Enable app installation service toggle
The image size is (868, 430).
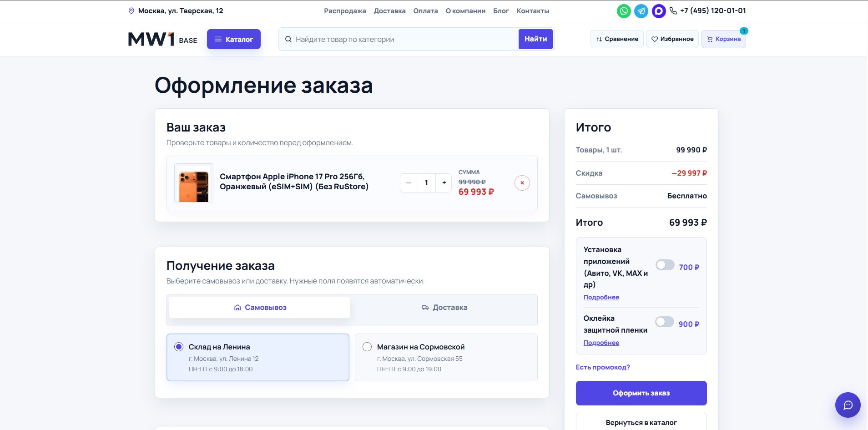665,265
